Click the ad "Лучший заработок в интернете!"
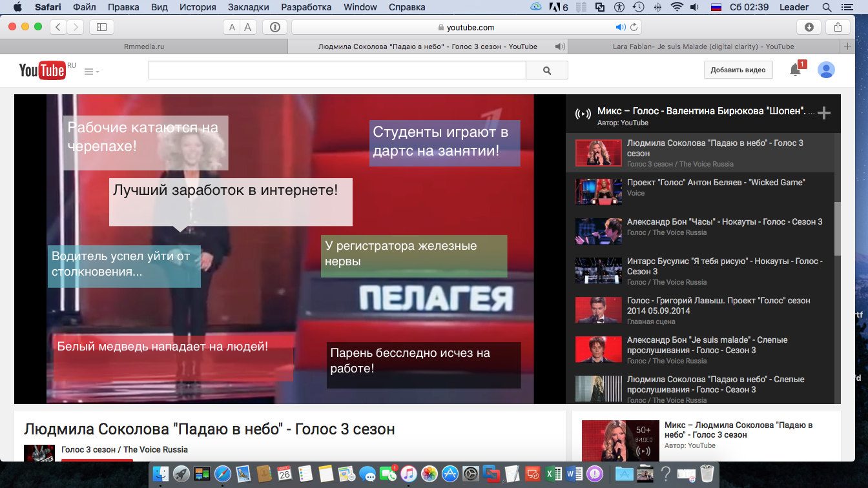 (231, 202)
